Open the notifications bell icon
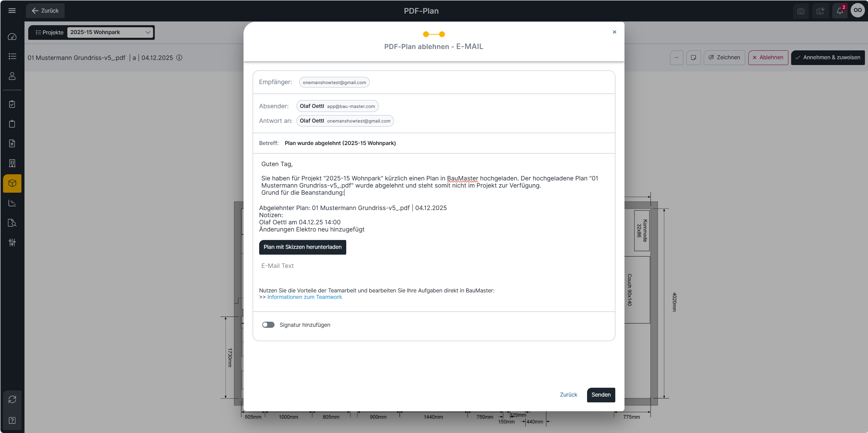868x433 pixels. click(840, 11)
